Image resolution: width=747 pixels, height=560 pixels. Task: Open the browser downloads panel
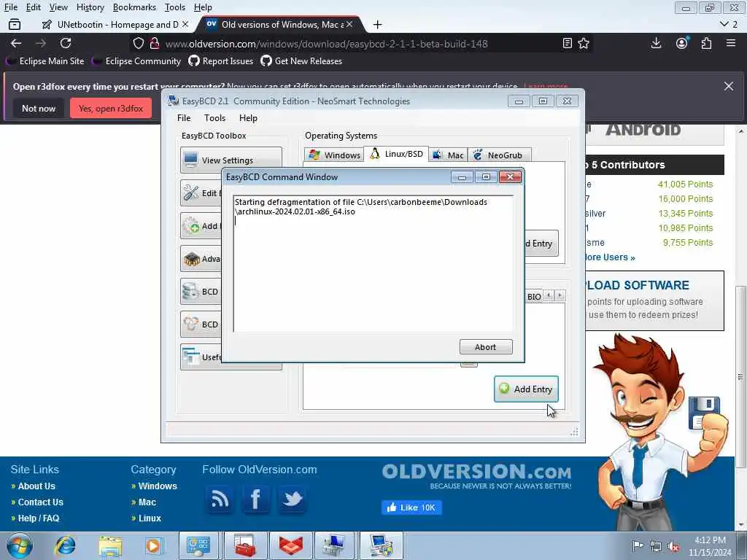[x=656, y=43]
